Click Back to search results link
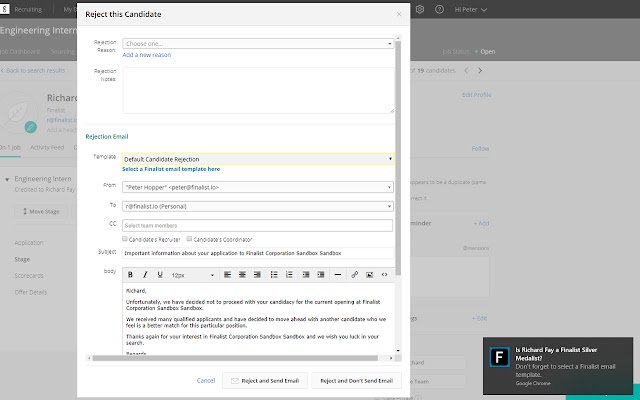Screen dimensions: 640x400 tap(33, 71)
